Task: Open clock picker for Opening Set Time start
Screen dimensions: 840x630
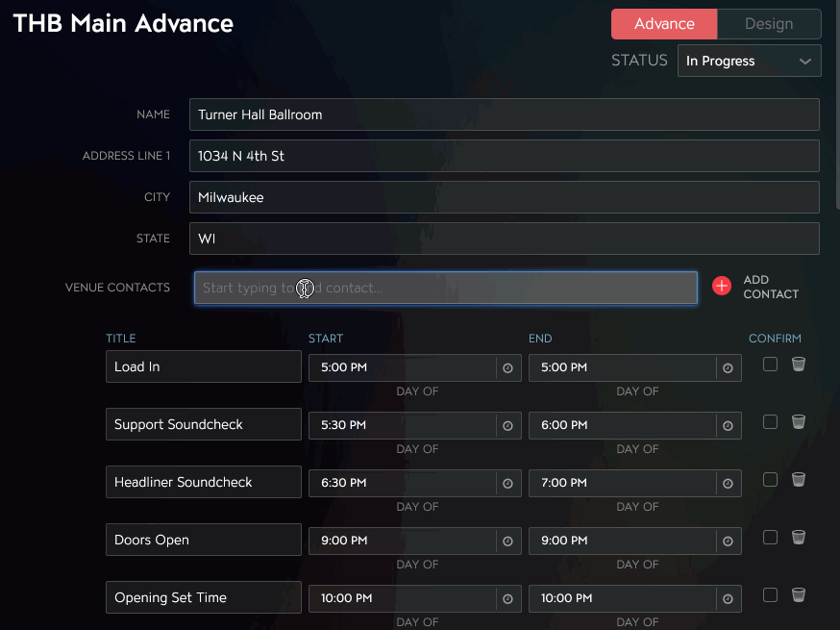Action: pyautogui.click(x=507, y=599)
